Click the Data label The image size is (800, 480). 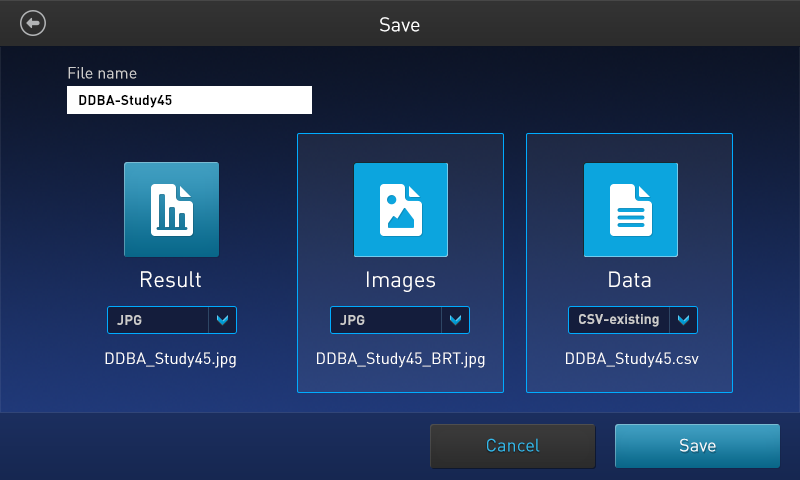[630, 280]
